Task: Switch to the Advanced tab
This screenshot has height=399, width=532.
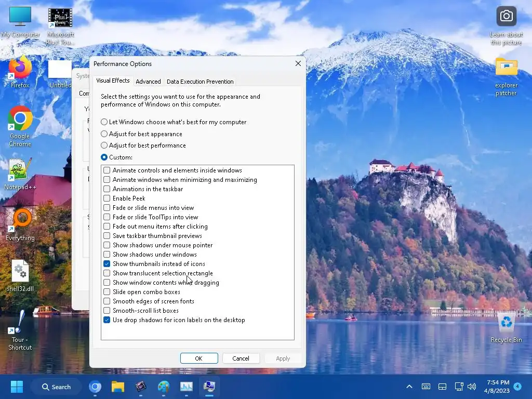Action: (148, 82)
